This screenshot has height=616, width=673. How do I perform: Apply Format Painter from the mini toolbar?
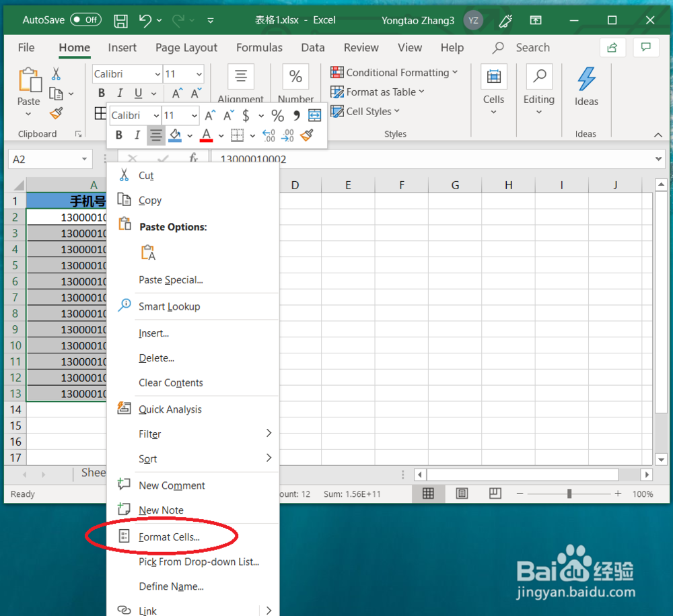pos(307,135)
